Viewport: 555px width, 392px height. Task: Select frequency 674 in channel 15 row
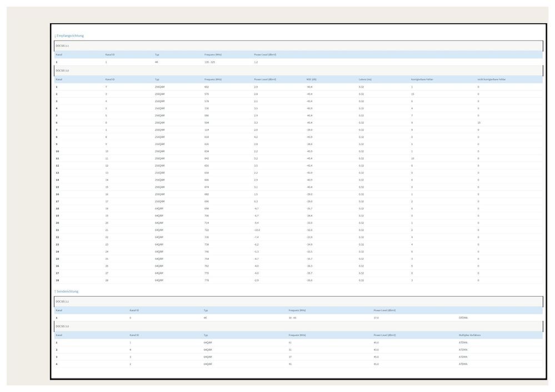tap(207, 187)
